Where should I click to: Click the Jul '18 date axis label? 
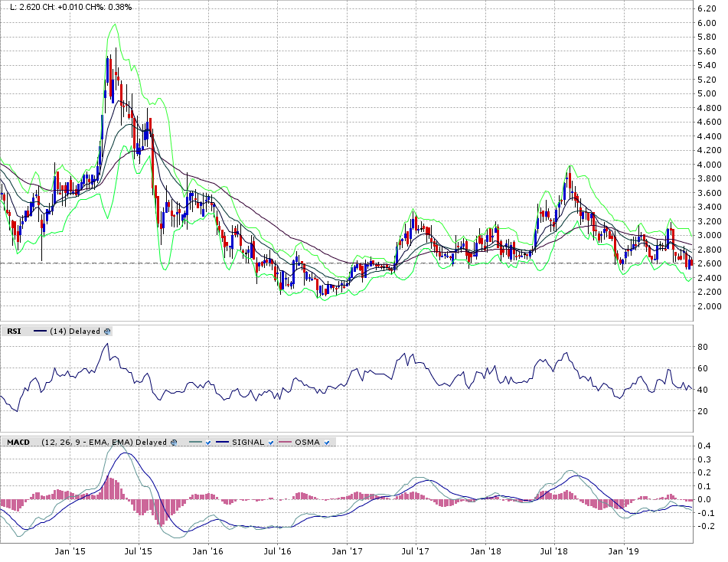554,550
